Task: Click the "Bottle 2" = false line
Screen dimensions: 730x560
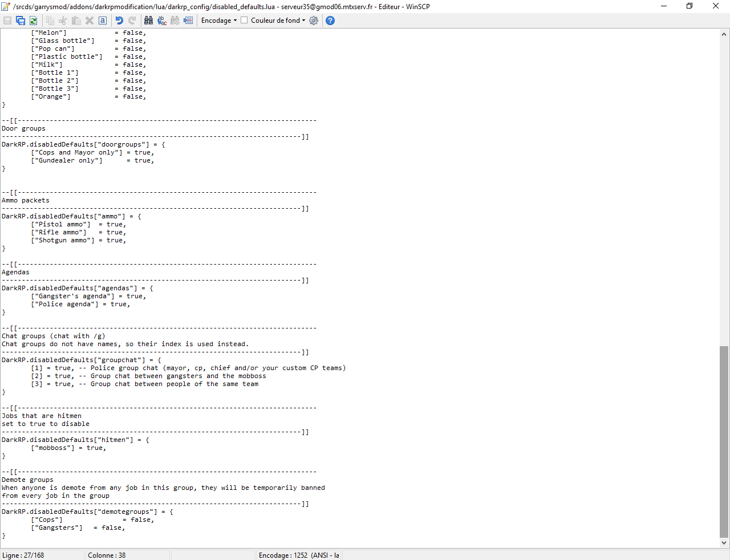Action: pos(88,80)
